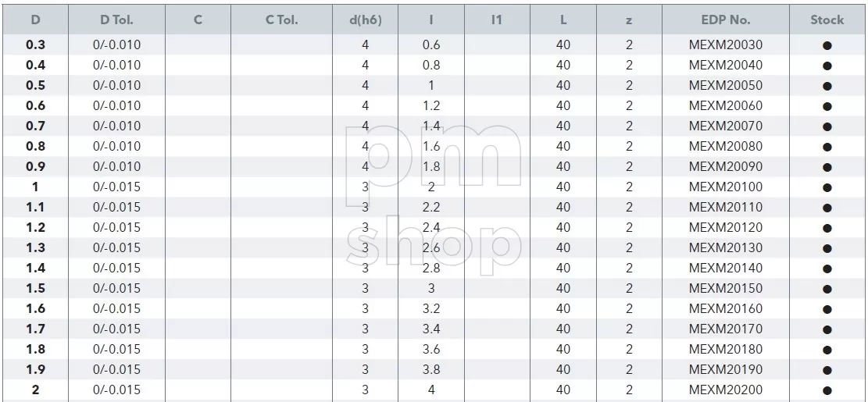
Task: Click EDP number MEXM20160
Action: click(726, 308)
